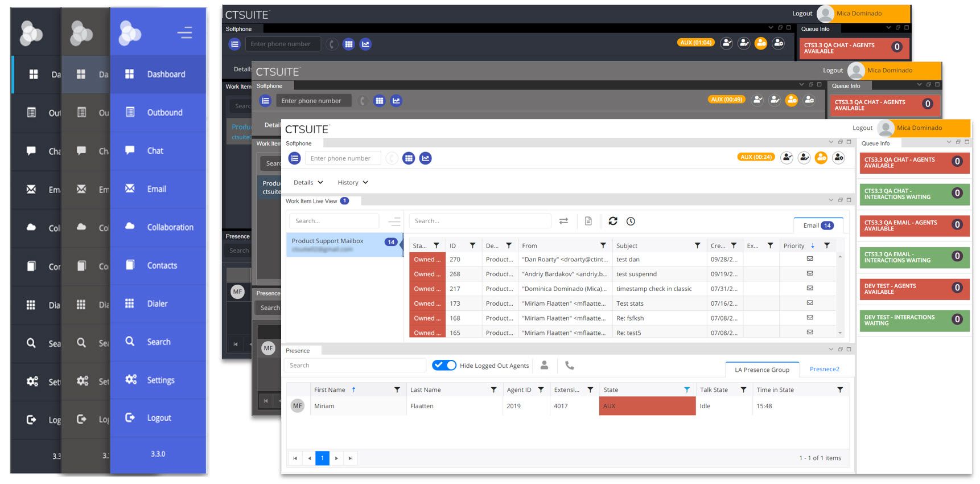This screenshot has height=484, width=980.
Task: Open the statistics chart icon in white softphone
Action: (426, 158)
